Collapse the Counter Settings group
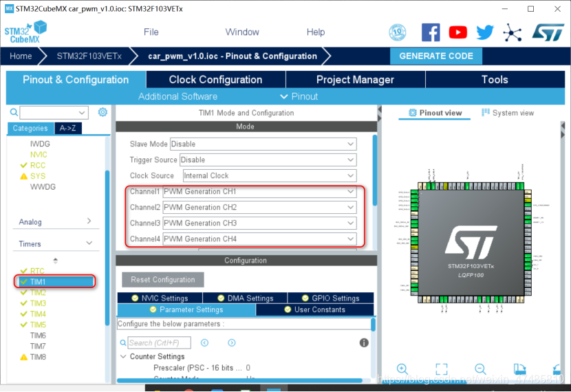This screenshot has height=392, width=571. (x=123, y=356)
